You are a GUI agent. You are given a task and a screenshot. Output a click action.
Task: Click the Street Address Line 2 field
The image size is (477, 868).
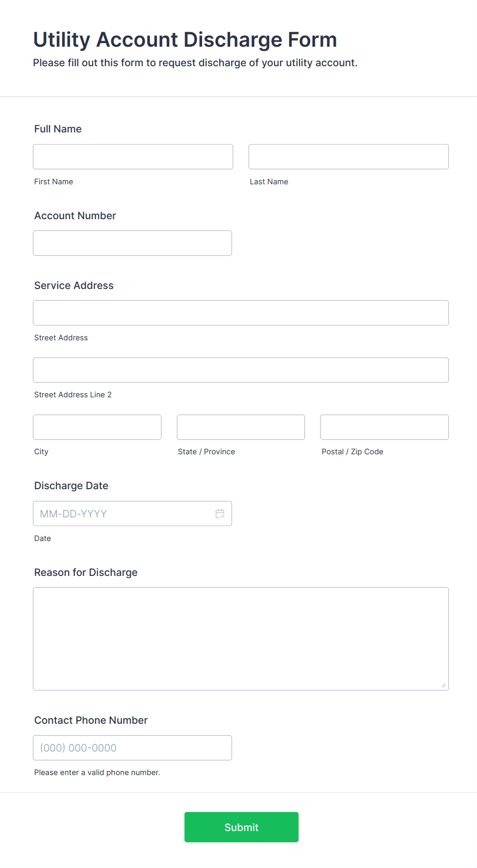click(241, 370)
